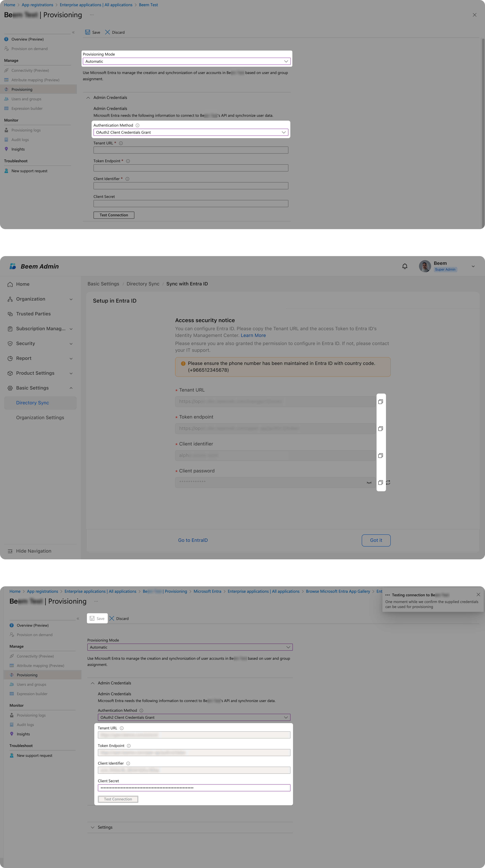Open Insights in the lower Provisioning sidebar
The width and height of the screenshot is (485, 868).
click(x=23, y=734)
